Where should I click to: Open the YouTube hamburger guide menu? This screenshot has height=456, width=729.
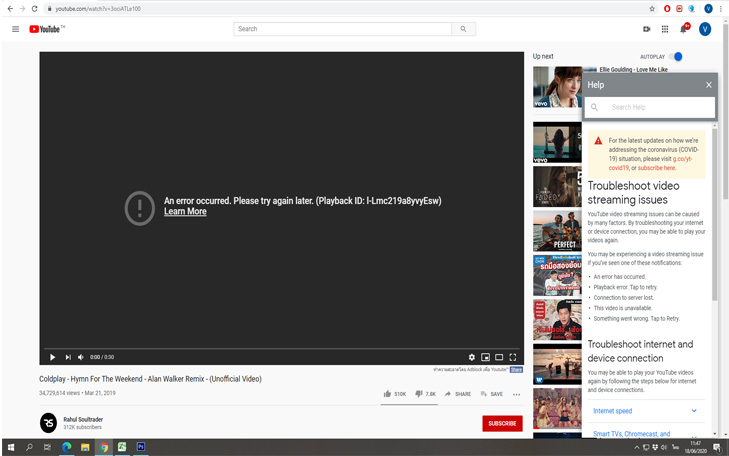[x=15, y=29]
